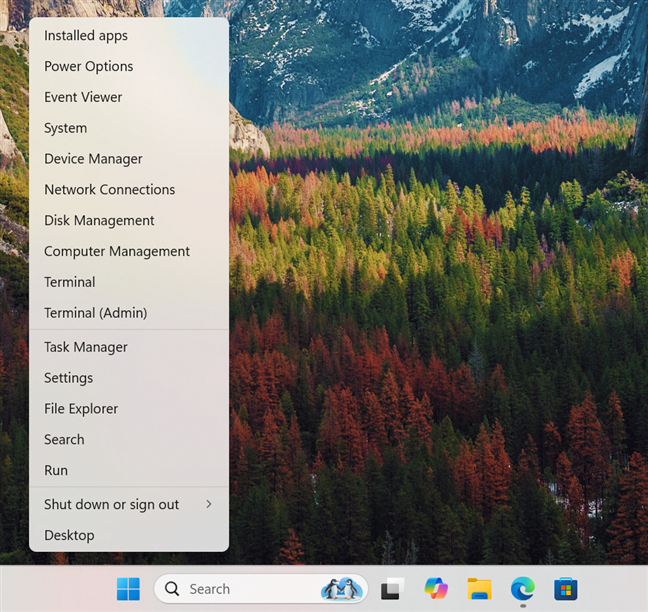Open the Run dialog entry
The image size is (648, 612).
pyautogui.click(x=129, y=470)
